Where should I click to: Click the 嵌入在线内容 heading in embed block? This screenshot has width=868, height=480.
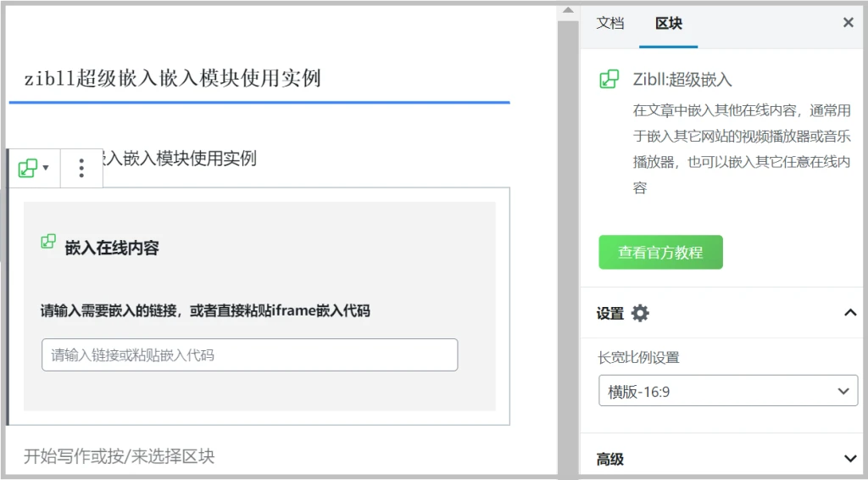coord(112,248)
